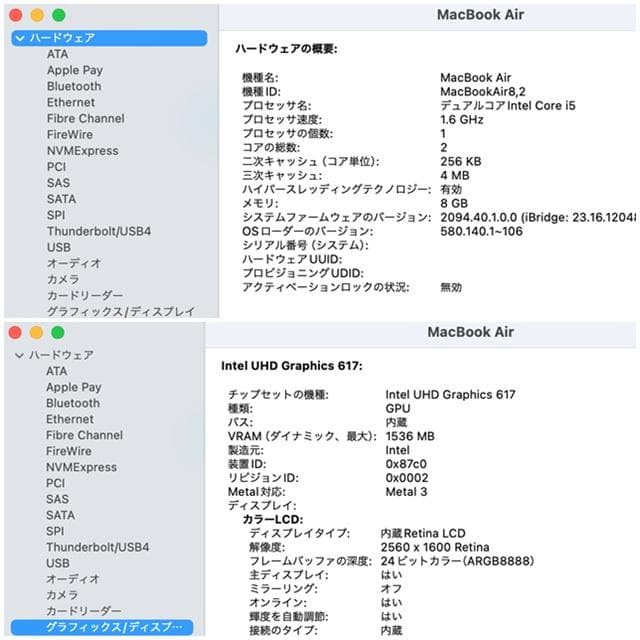The image size is (640, 640).
Task: Select NVMExpress in the top window sidebar
Action: pos(83,151)
